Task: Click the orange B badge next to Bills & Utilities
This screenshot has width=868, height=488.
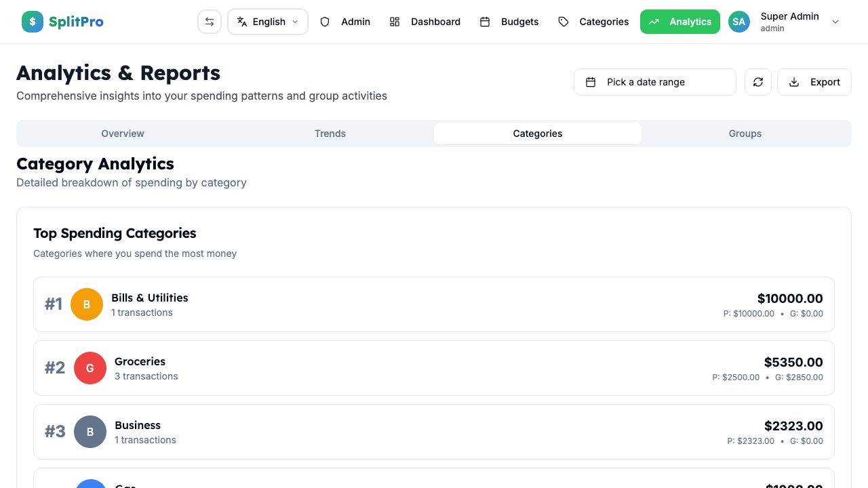Action: click(x=87, y=304)
